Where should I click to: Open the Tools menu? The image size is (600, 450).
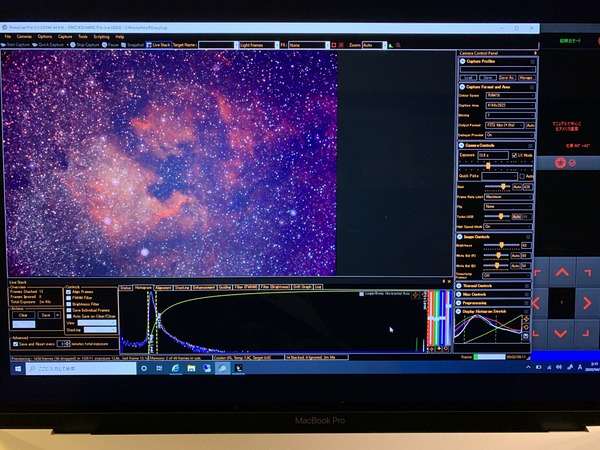[x=83, y=37]
